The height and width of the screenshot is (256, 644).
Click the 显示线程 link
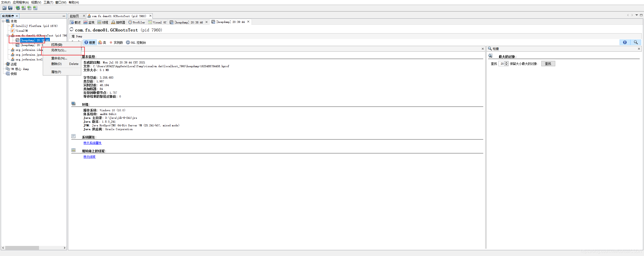(x=90, y=157)
